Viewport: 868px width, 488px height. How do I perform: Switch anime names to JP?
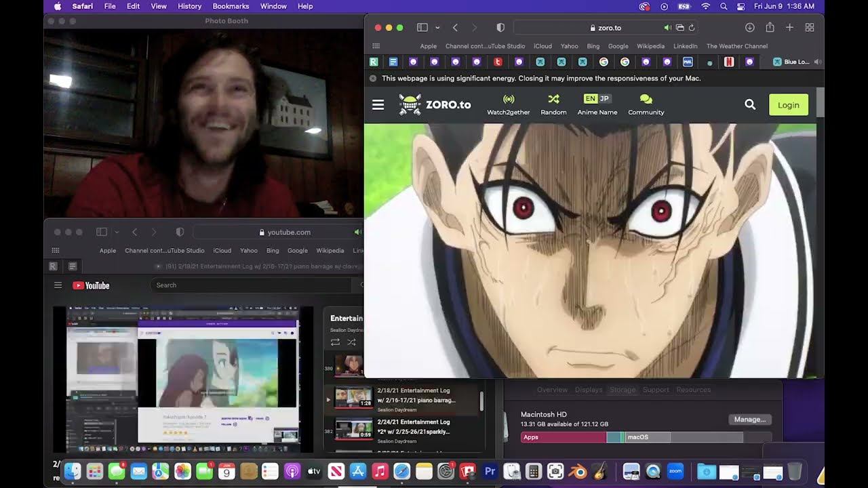pos(604,98)
